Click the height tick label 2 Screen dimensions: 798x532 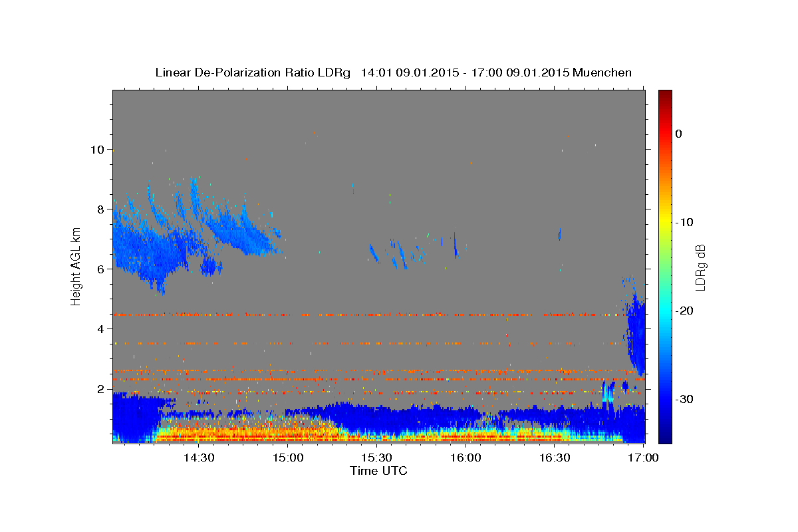101,389
